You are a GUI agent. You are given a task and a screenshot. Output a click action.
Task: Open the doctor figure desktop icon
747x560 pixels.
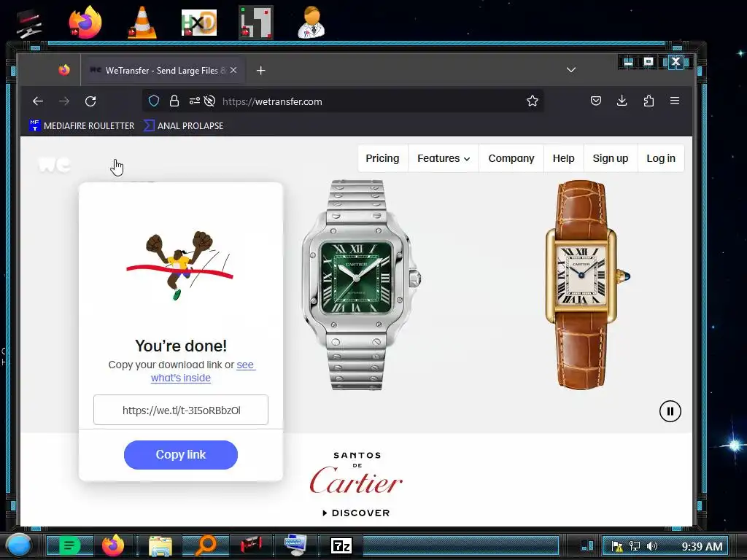pyautogui.click(x=312, y=22)
